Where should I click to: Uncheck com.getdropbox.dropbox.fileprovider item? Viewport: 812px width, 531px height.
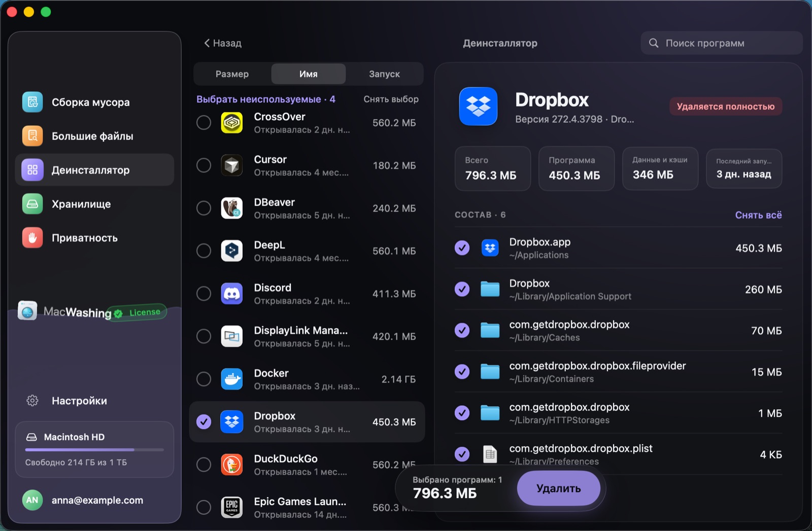(x=462, y=372)
